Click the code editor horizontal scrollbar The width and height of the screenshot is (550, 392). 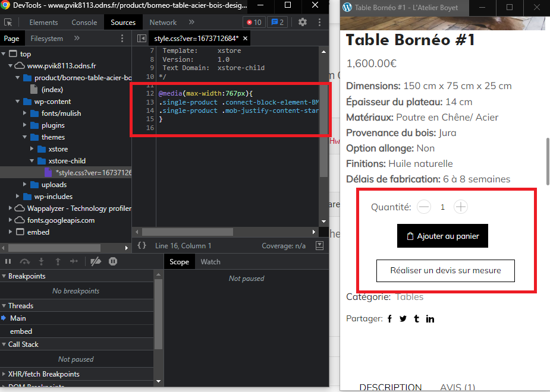pos(187,232)
